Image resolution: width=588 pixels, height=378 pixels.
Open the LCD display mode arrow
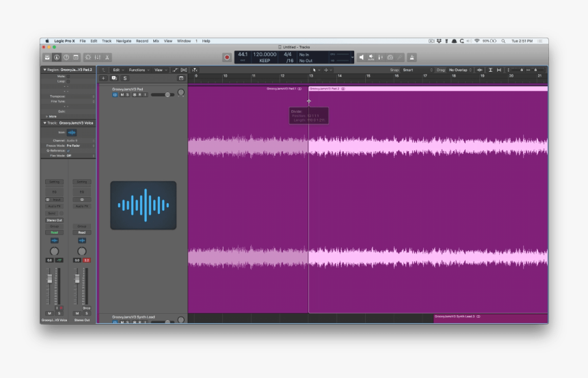coord(352,57)
